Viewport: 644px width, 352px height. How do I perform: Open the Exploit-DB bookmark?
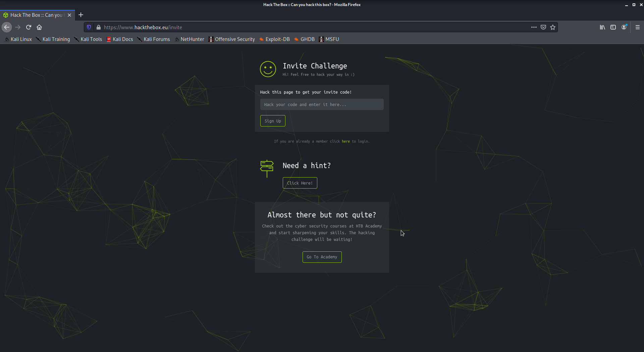tap(274, 39)
